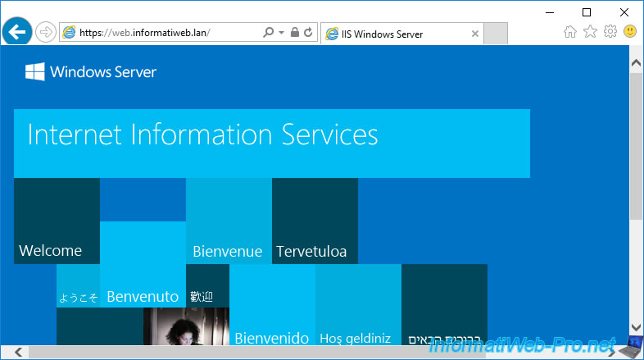644x360 pixels.
Task: Maximize the Internet Explorer window
Action: coord(587,12)
